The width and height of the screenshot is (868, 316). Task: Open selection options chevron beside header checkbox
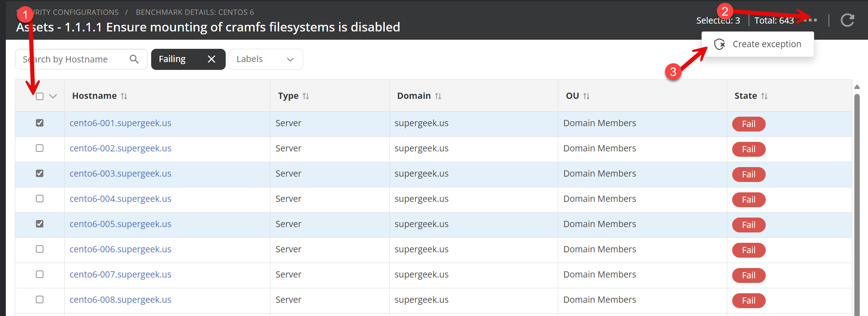point(53,96)
